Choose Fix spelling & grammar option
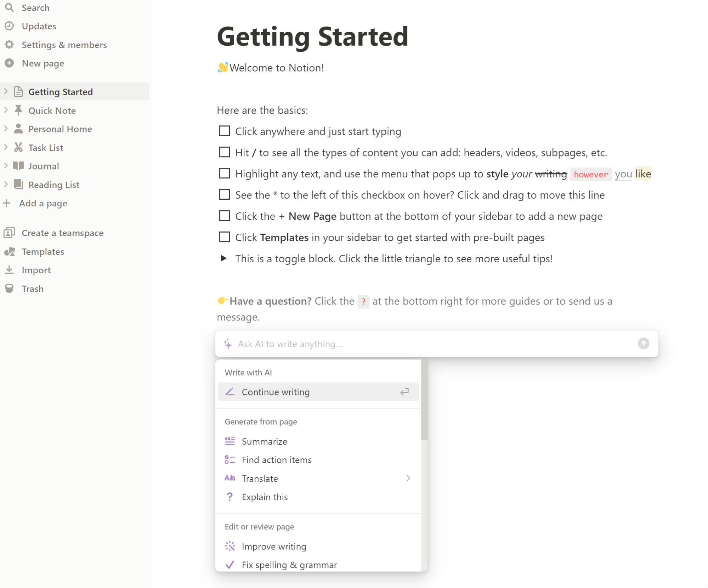Image resolution: width=708 pixels, height=588 pixels. 318,565
